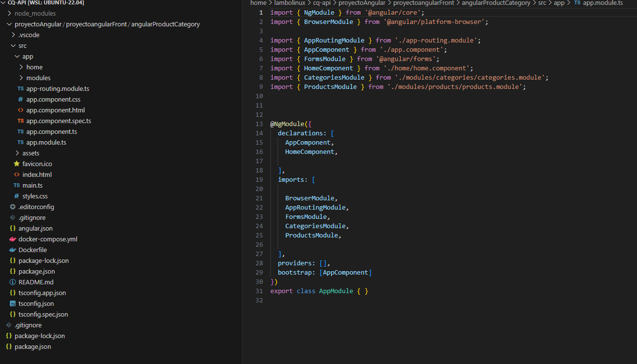
Task: Click the star icon for favicon.ico
Action: (x=17, y=164)
